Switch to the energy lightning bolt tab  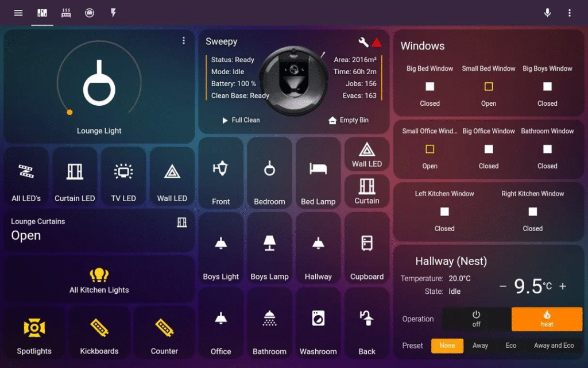click(x=113, y=13)
